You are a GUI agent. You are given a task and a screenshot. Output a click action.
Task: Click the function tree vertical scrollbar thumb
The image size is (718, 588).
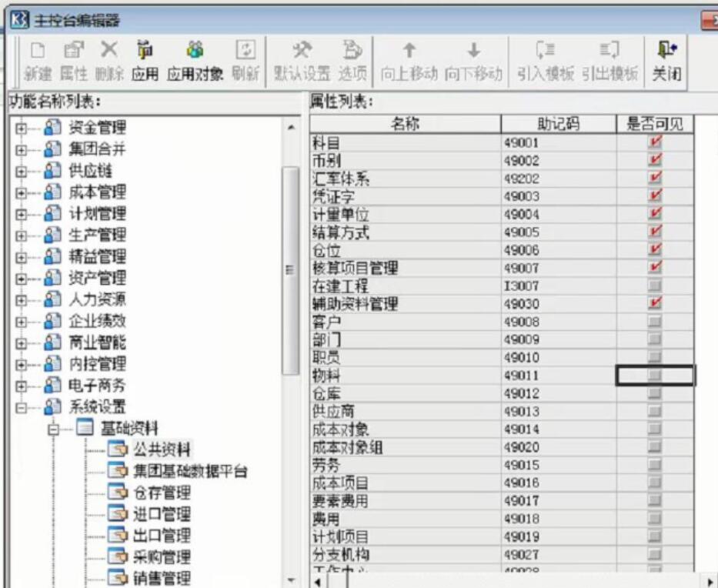click(290, 269)
